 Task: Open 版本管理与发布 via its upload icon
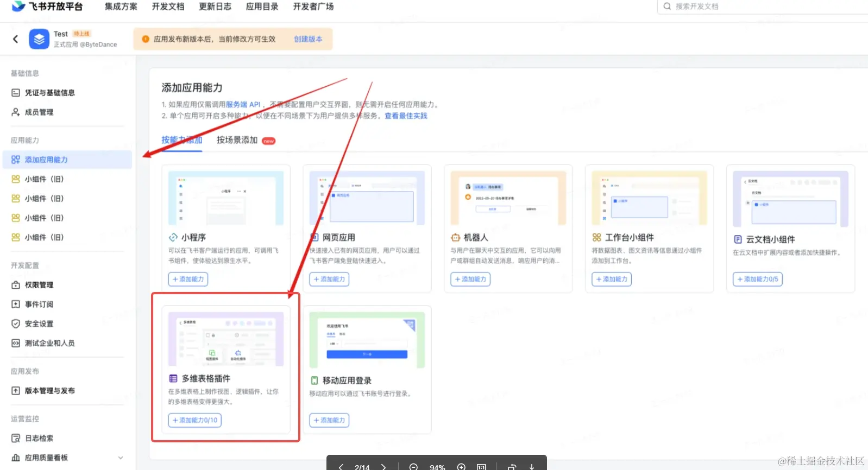coord(16,391)
